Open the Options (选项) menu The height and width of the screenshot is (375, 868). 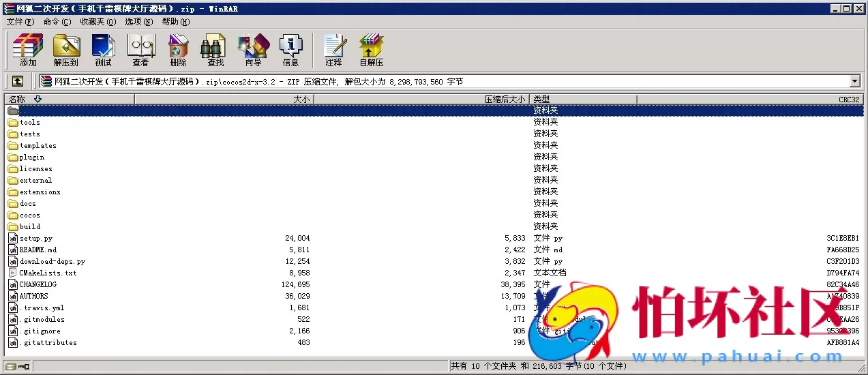(x=139, y=22)
